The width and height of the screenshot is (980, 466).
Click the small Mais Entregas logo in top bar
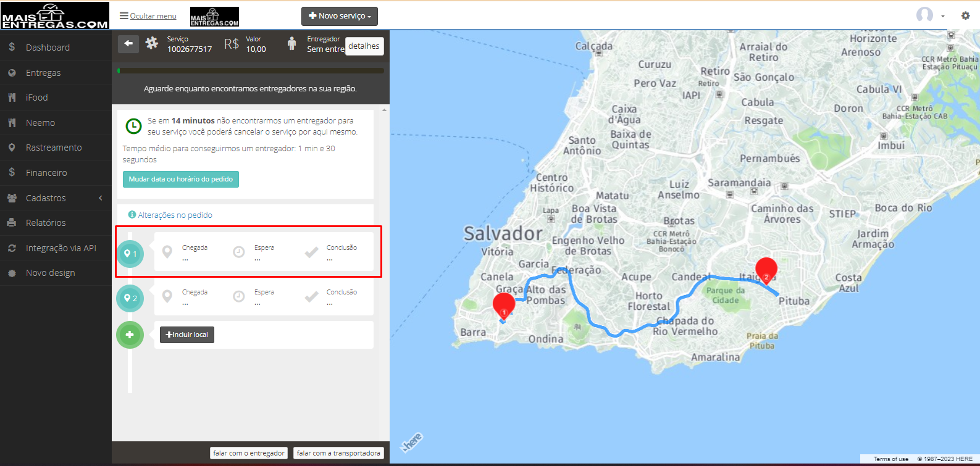214,17
